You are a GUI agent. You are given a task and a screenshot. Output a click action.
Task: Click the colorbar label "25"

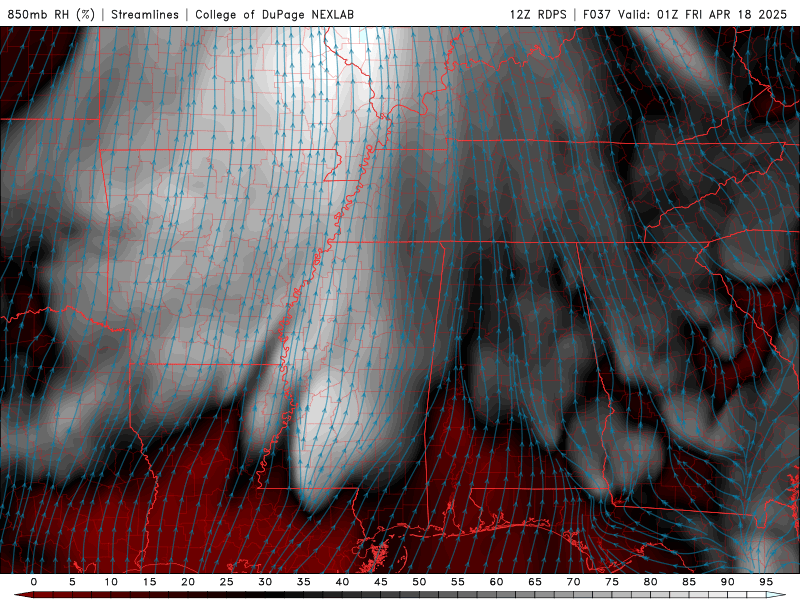(x=227, y=582)
